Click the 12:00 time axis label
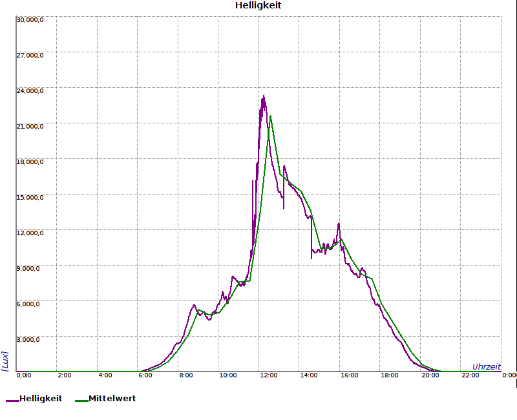The height and width of the screenshot is (420, 517). pyautogui.click(x=268, y=375)
